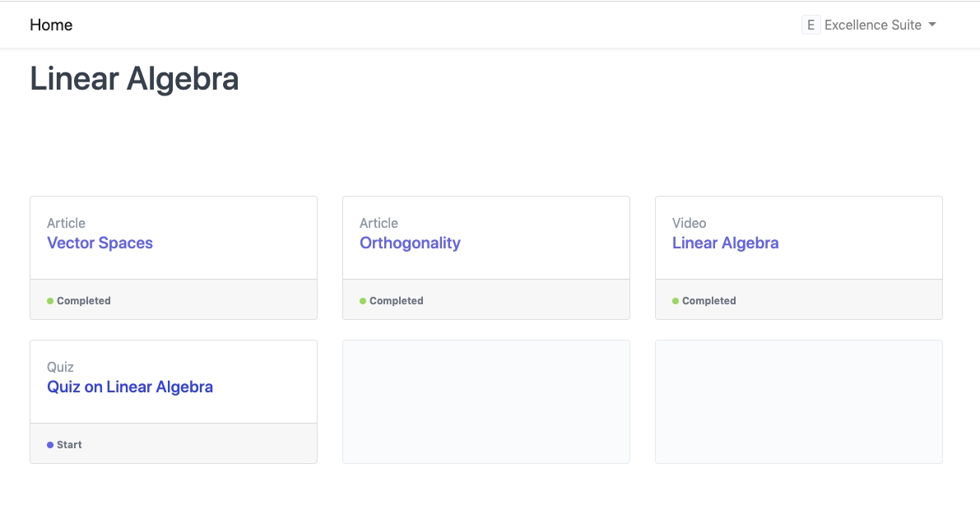Expand the caret beside Excellence Suite
Viewport: 980px width, 519px height.
[932, 25]
